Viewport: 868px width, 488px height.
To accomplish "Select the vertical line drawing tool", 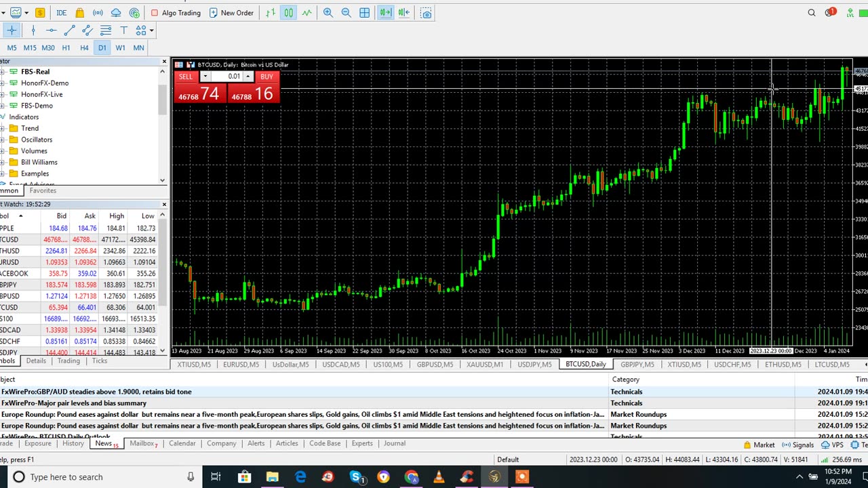I will (x=33, y=30).
